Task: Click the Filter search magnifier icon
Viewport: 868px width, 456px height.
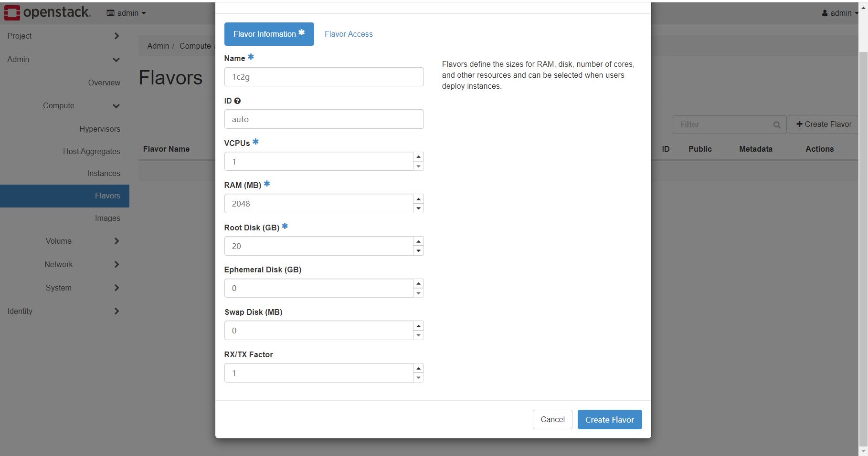Action: click(776, 125)
